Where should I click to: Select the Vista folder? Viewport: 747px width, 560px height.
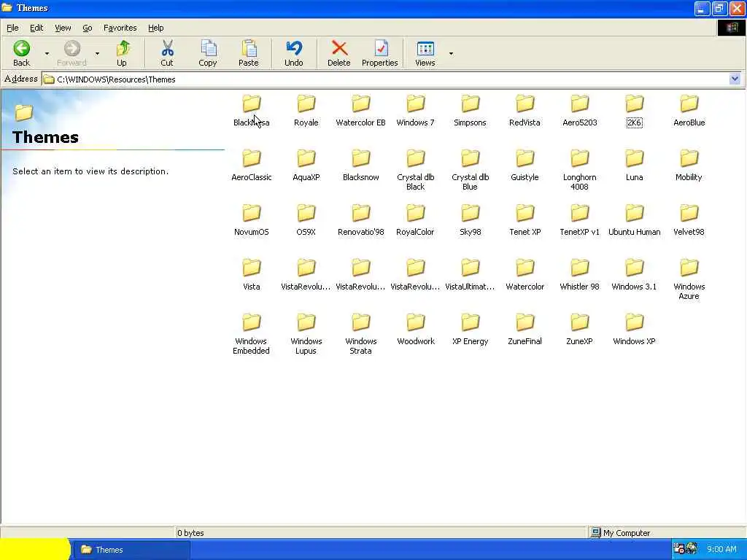[x=252, y=275]
